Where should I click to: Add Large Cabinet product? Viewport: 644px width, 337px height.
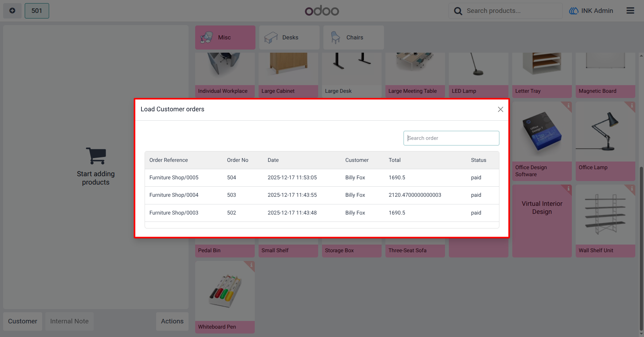point(288,75)
